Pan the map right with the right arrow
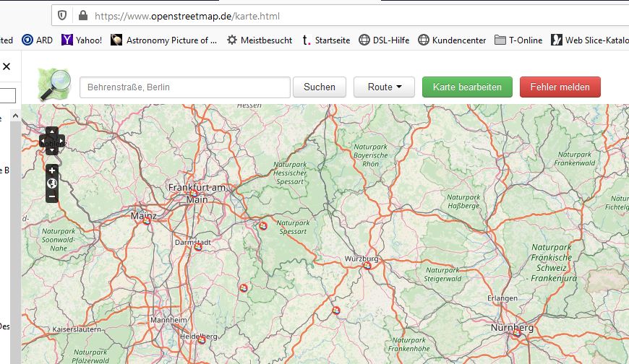Viewport: 629px width, 364px height. (x=61, y=141)
